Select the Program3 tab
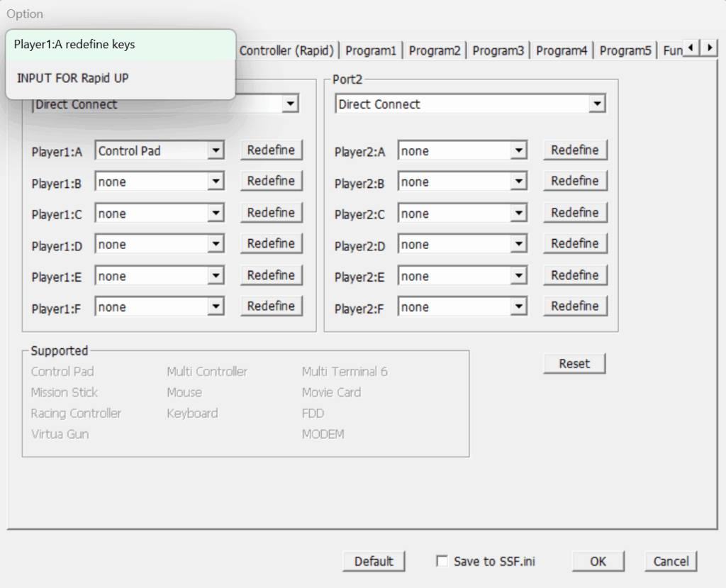 coord(498,50)
